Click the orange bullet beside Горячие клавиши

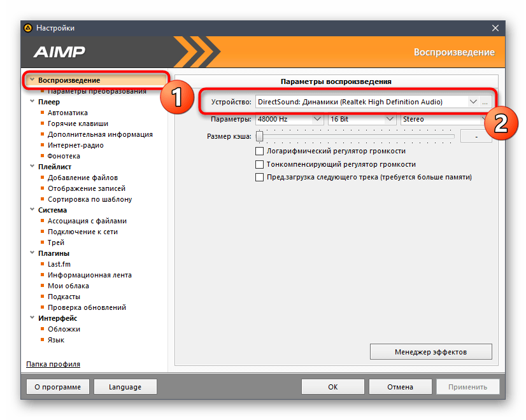[42, 123]
